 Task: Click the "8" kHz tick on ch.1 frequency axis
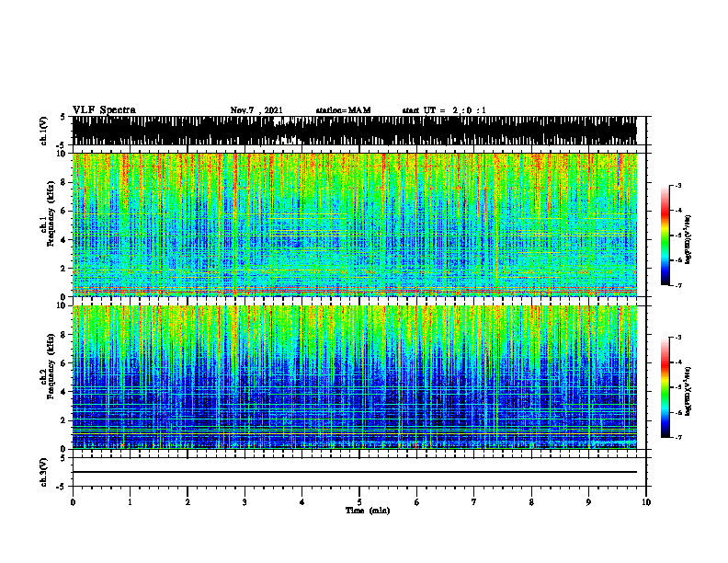(63, 182)
